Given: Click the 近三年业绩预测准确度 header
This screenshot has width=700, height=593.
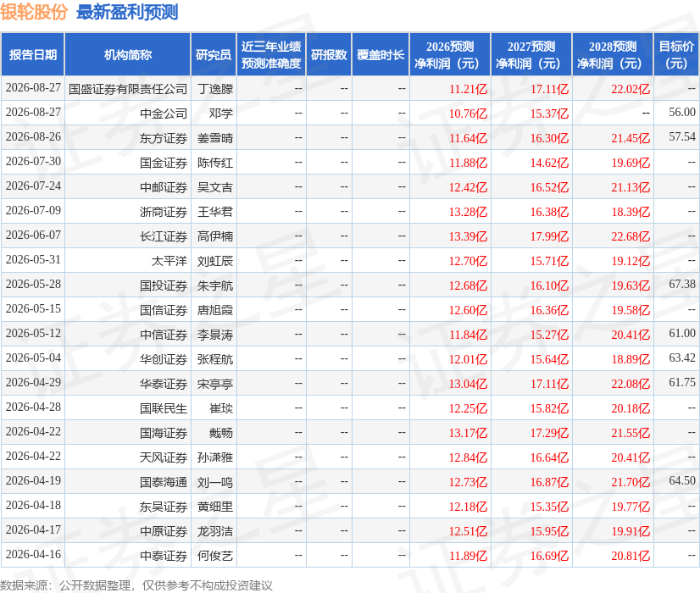Looking at the screenshot, I should (x=271, y=54).
